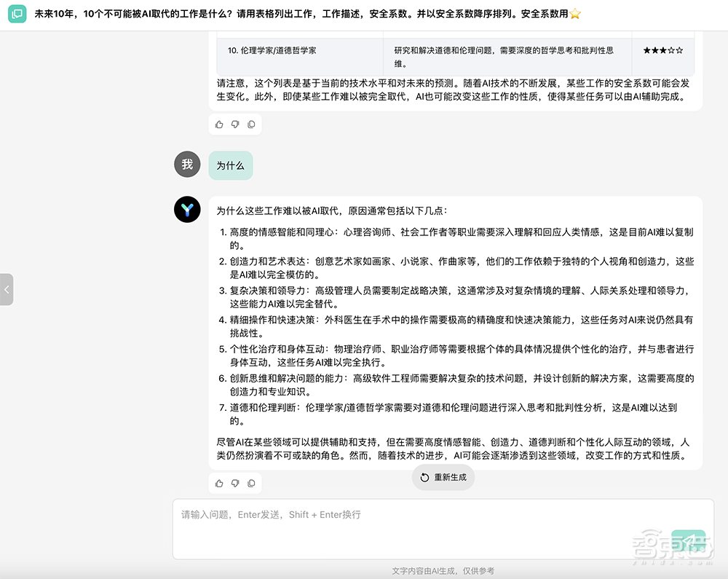This screenshot has width=728, height=579.
Task: Click the green chat app logo top left
Action: pyautogui.click(x=17, y=13)
